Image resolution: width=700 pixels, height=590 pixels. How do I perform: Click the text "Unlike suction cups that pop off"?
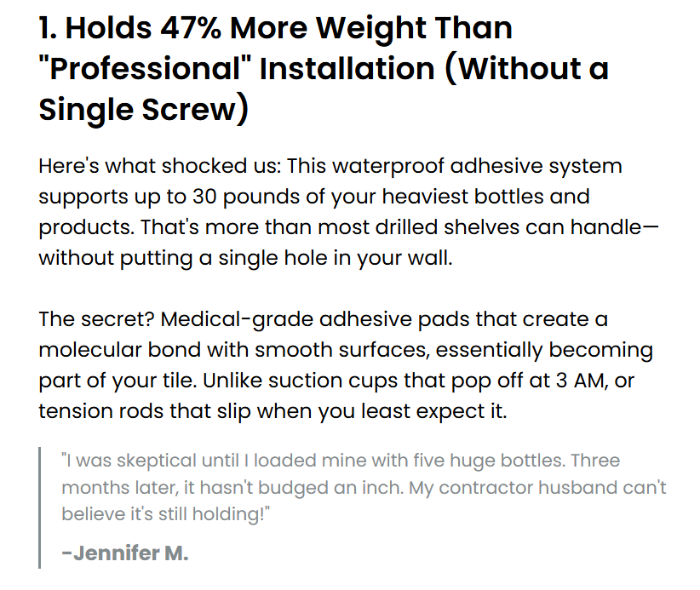[364, 381]
